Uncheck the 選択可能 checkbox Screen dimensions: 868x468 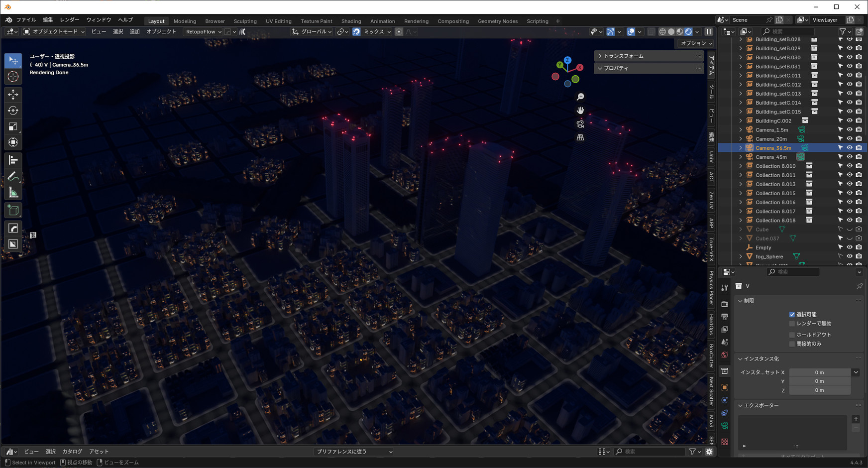792,315
